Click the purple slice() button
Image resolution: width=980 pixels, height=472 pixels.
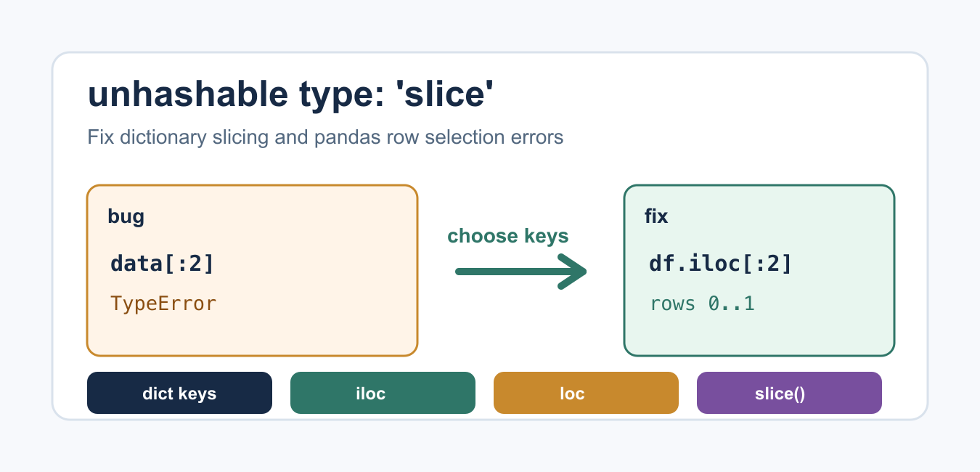(x=789, y=393)
